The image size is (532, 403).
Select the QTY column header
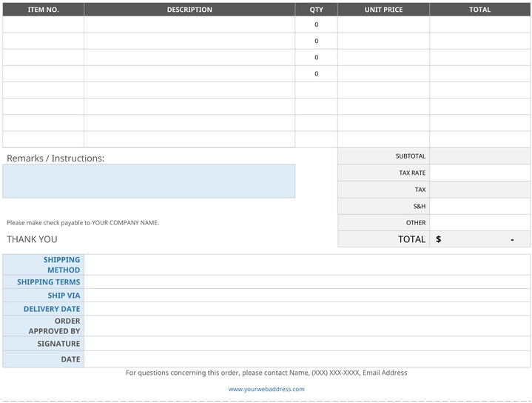(316, 10)
